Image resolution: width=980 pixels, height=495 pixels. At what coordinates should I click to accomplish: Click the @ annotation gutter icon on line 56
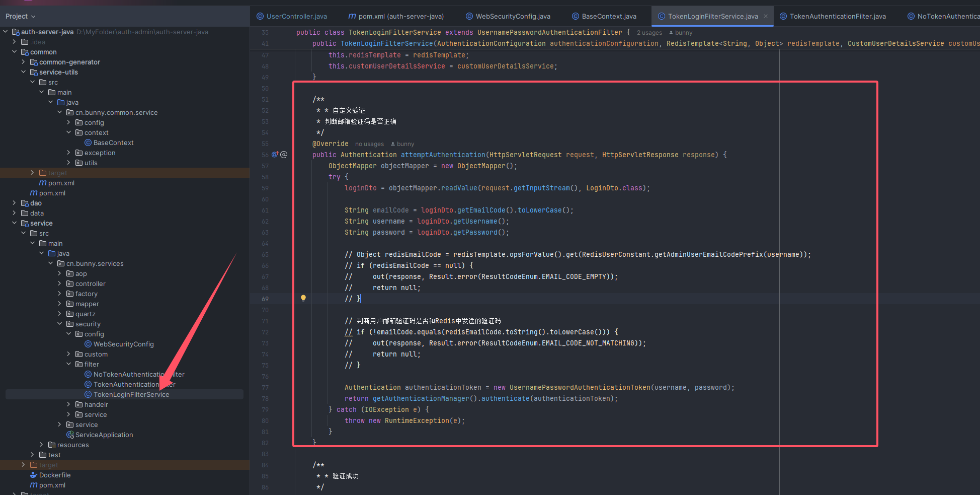point(284,155)
